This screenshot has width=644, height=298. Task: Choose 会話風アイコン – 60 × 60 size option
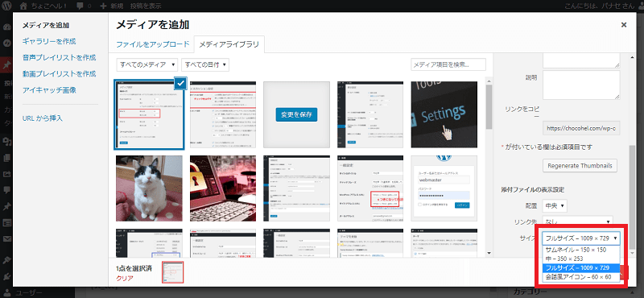click(x=580, y=277)
